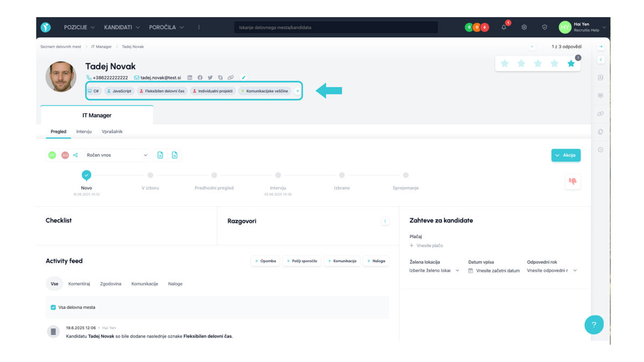Switch to the Pregled tab
This screenshot has width=644, height=362.
(58, 131)
